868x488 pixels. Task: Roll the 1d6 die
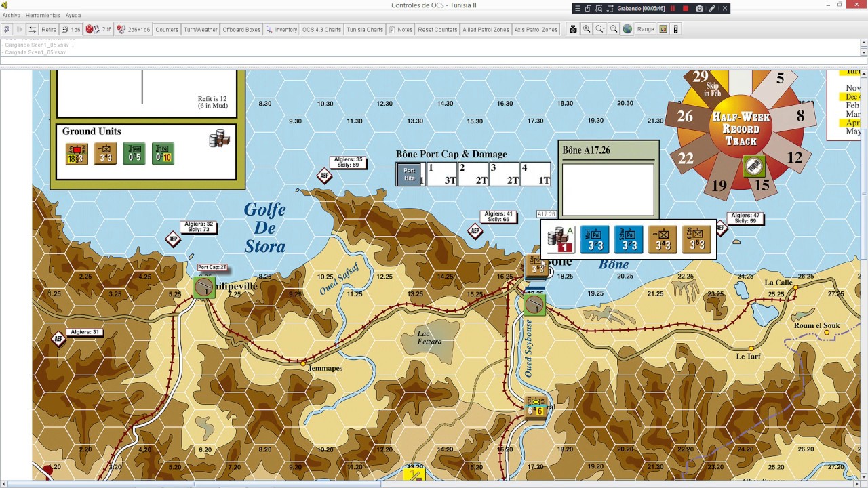point(71,29)
